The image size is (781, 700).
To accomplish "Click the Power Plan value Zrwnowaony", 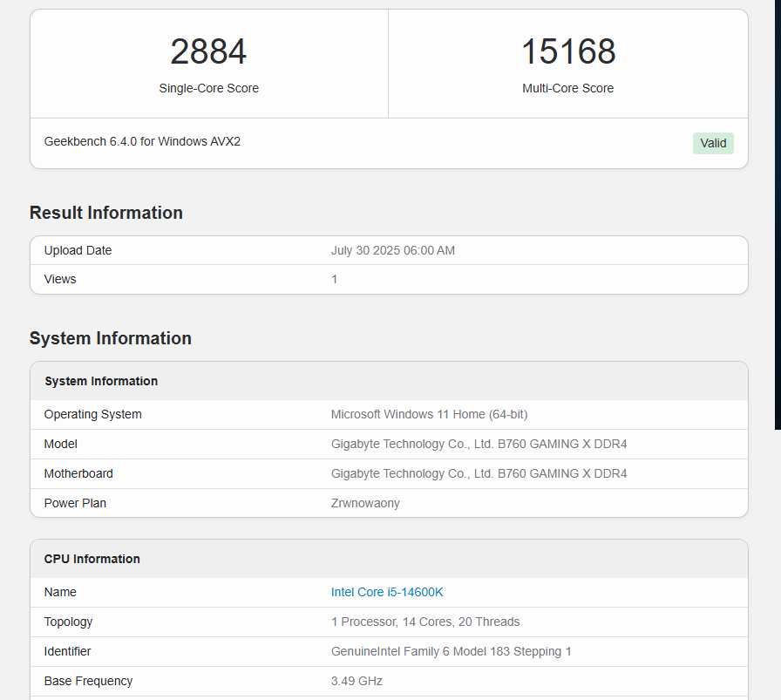I will pos(365,503).
